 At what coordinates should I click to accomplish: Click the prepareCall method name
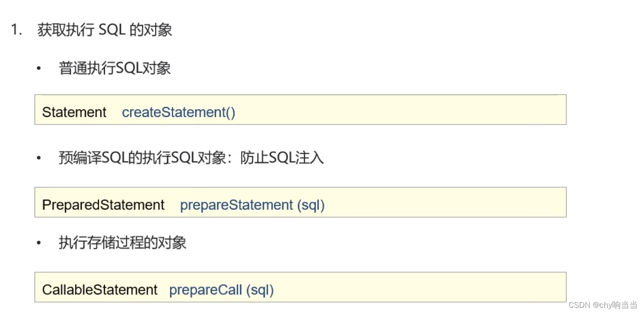tap(205, 290)
